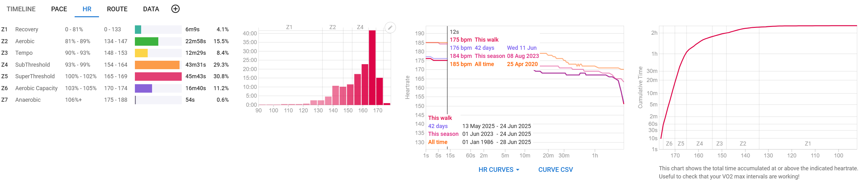Viewport: 868px width, 185px height.
Task: Switch to the TIMELINE tab
Action: tap(21, 9)
